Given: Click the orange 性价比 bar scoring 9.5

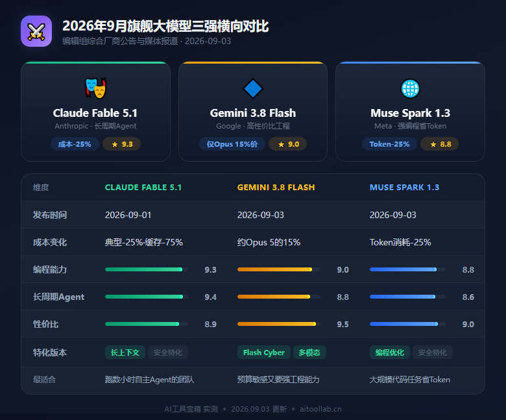Looking at the screenshot, I should (x=279, y=324).
